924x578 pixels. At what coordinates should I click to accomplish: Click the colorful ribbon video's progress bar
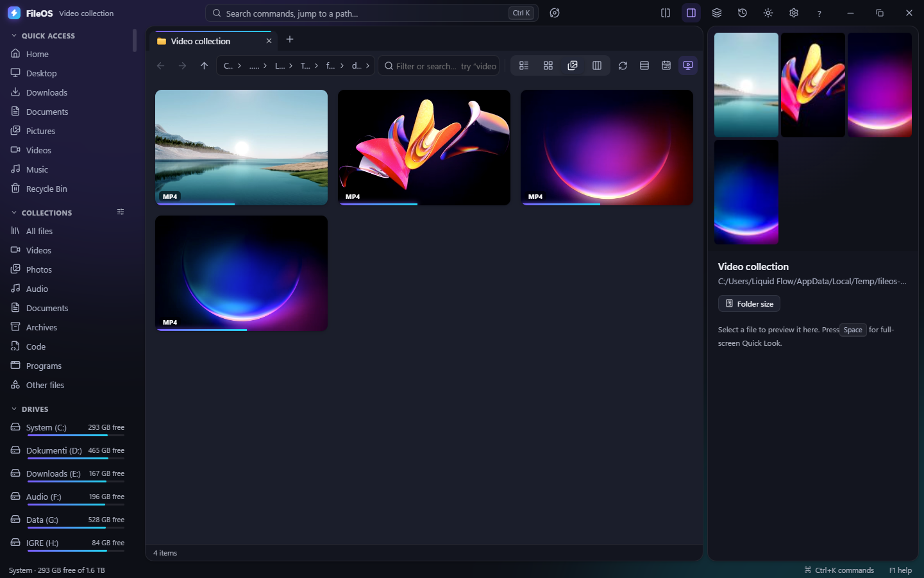point(424,204)
